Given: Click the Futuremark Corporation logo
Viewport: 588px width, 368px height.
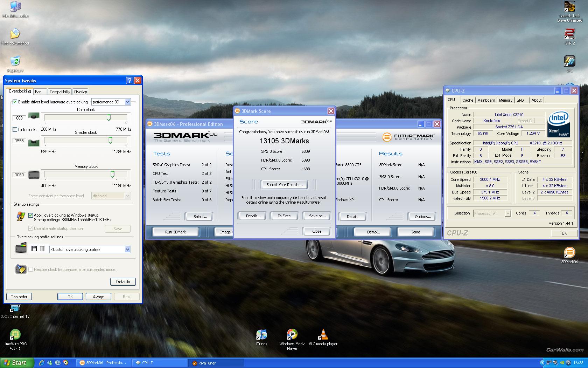Looking at the screenshot, I should [408, 137].
